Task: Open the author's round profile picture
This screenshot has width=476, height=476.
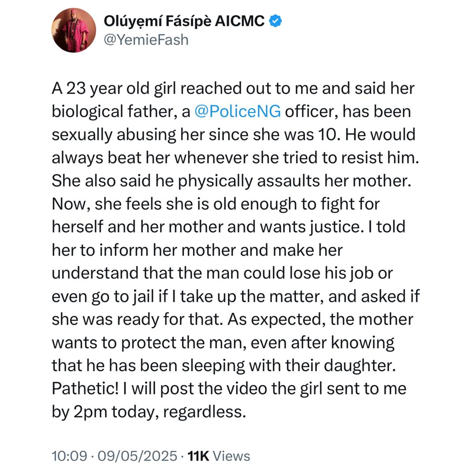Action: click(74, 30)
